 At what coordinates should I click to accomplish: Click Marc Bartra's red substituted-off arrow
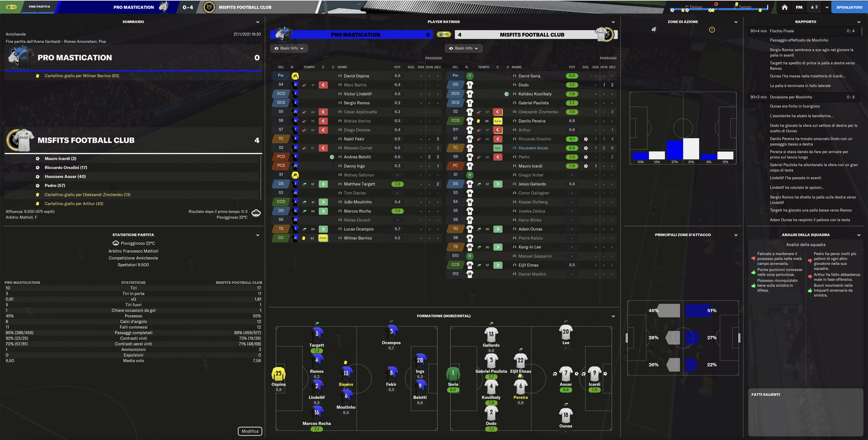click(x=323, y=85)
